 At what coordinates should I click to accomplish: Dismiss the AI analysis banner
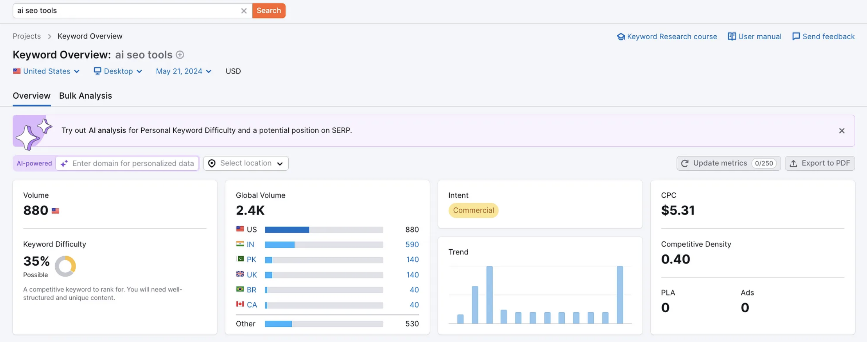click(841, 131)
